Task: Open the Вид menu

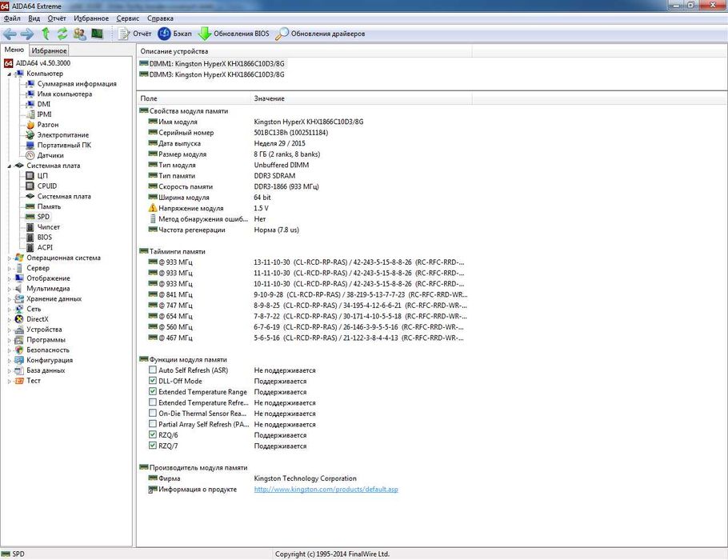Action: point(34,18)
